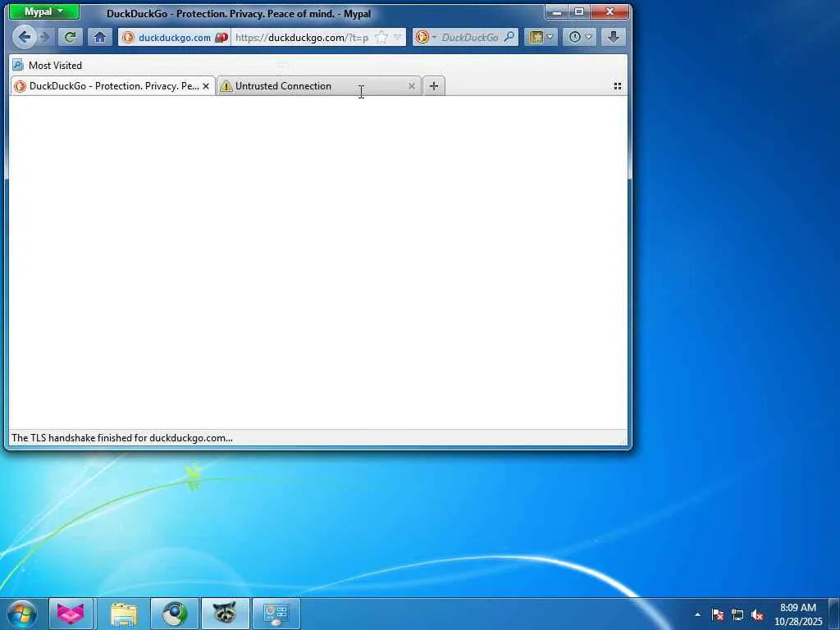Go forward one page
The height and width of the screenshot is (630, 840).
pos(45,37)
